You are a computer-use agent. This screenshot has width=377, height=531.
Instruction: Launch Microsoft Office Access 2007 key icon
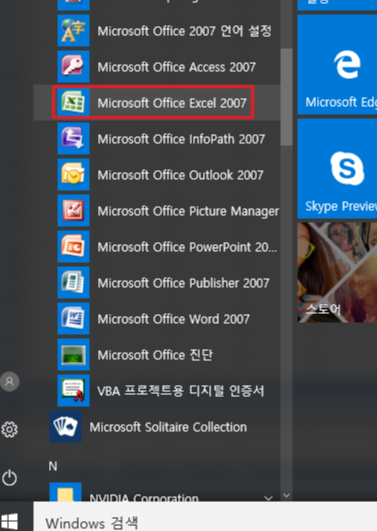pyautogui.click(x=73, y=66)
